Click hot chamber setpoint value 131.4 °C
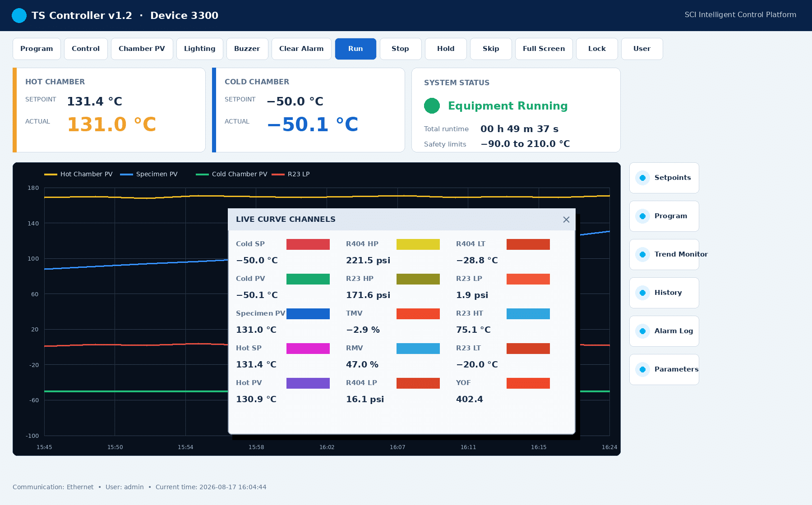Viewport: 812px width, 505px height. (95, 101)
